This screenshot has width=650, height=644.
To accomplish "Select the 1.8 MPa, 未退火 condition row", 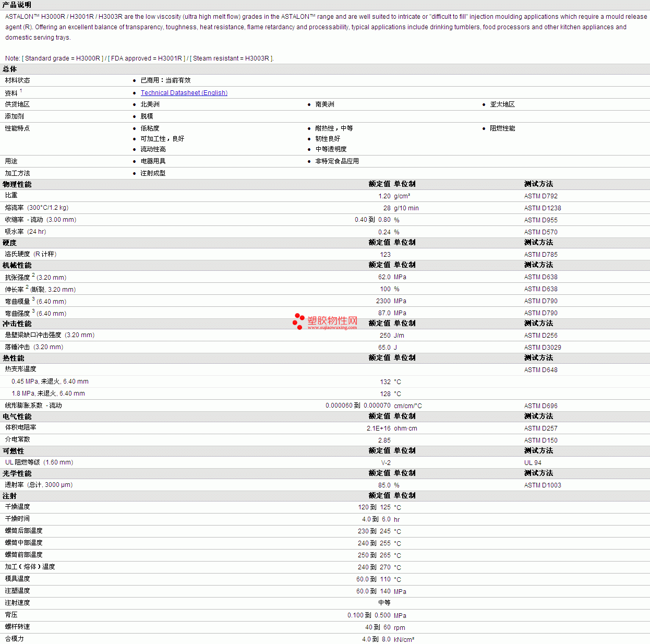I will click(48, 393).
